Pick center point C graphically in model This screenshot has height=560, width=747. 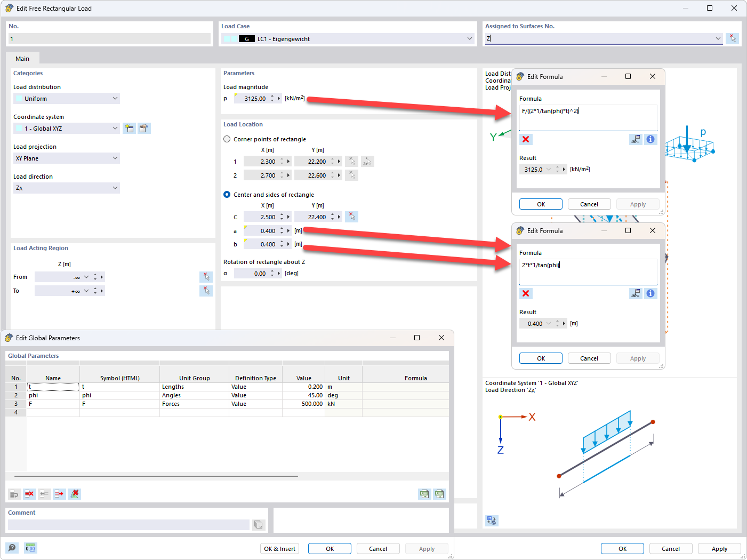pos(351,217)
